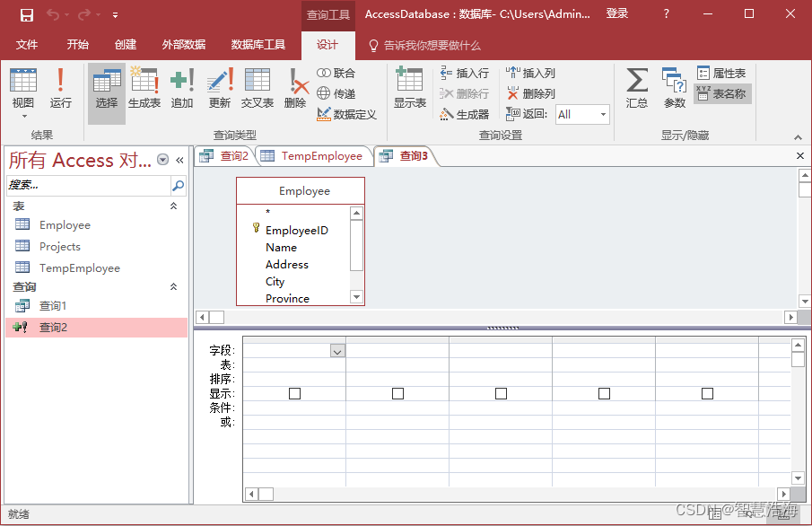812x526 pixels.
Task: Choose Update (更新) query type
Action: pos(220,88)
